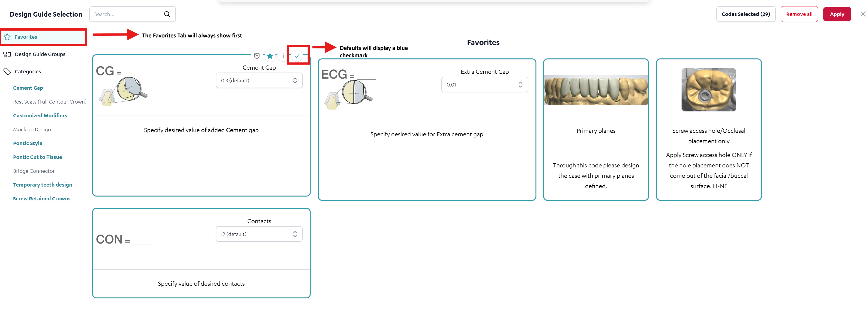Click the 'Contacts' field label
The height and width of the screenshot is (321, 868).
point(259,221)
